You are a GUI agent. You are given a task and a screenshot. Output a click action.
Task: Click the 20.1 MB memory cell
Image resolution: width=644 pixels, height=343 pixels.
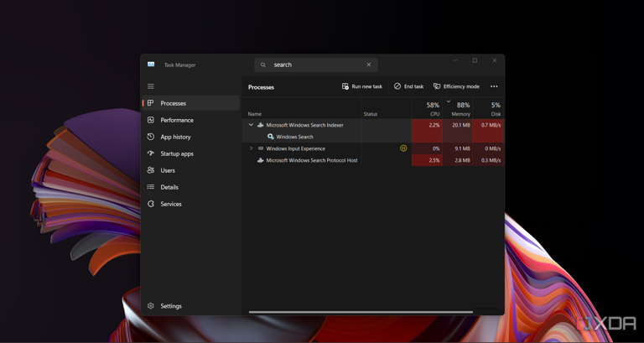pos(458,125)
